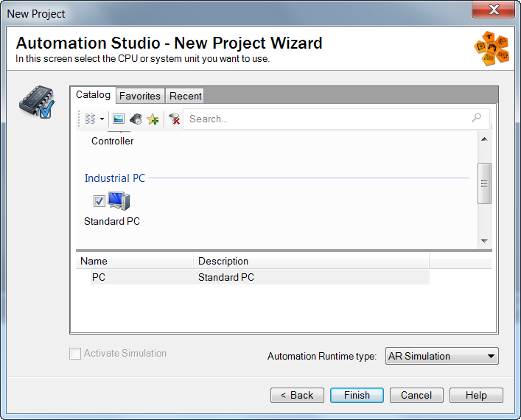Open Help for the wizard
Screen dimensions: 521x420
476,396
